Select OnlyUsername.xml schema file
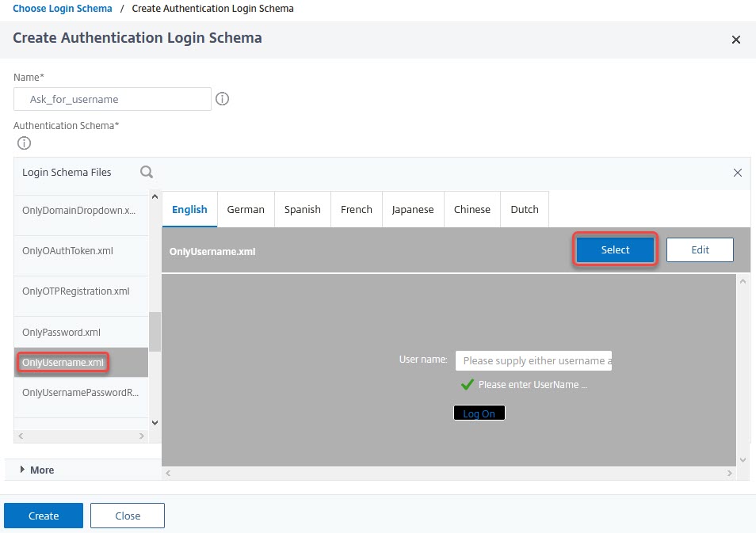The image size is (756, 533). [x=81, y=363]
